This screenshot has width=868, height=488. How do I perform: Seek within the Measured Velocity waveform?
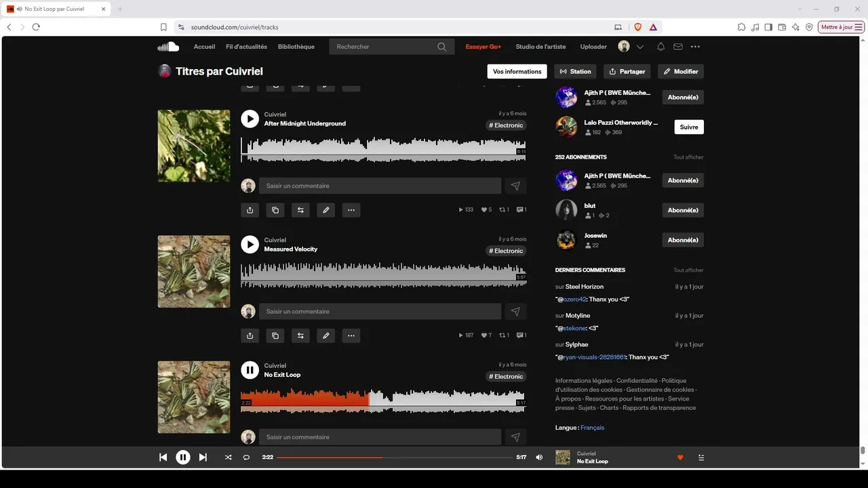[x=384, y=275]
